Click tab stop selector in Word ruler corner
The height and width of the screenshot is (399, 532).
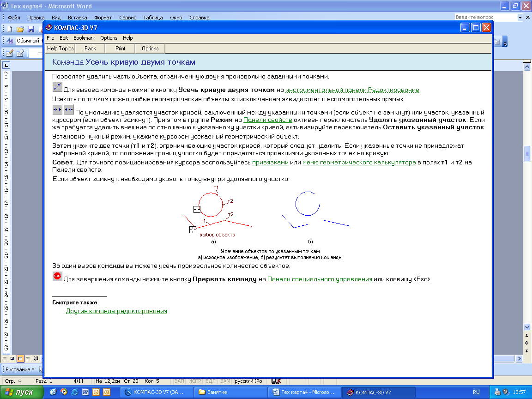click(x=6, y=65)
